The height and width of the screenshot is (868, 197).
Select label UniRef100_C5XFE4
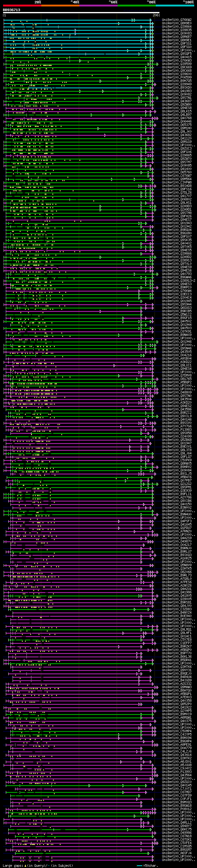[177, 843]
